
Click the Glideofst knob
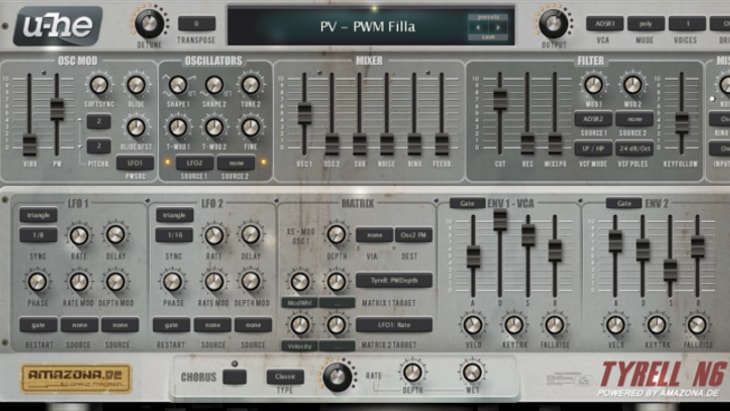click(136, 127)
